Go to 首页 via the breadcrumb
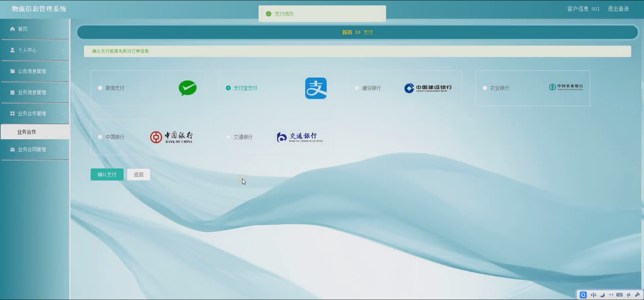 [347, 32]
